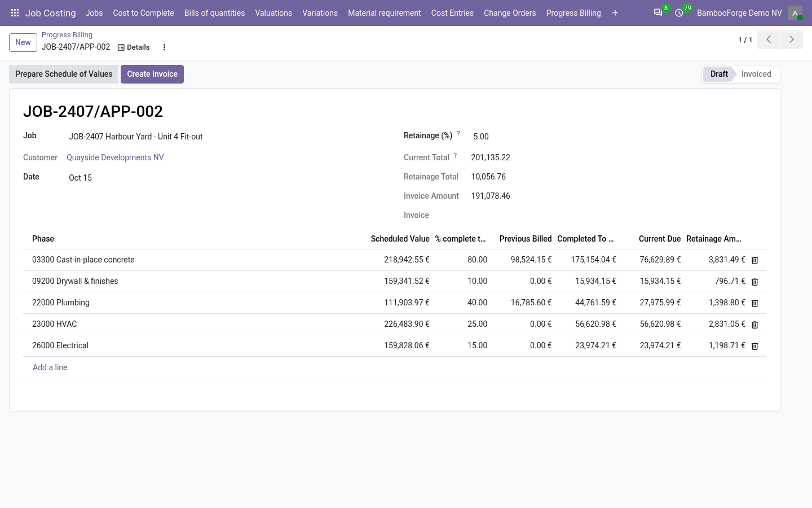Show the Retainage (%) help tooltip
The height and width of the screenshot is (508, 812).
(x=458, y=134)
